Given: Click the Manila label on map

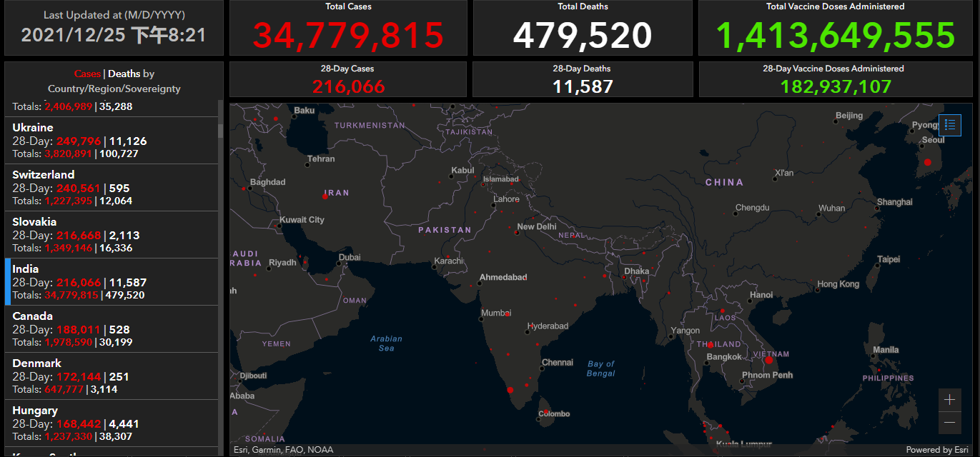Looking at the screenshot, I should point(886,350).
